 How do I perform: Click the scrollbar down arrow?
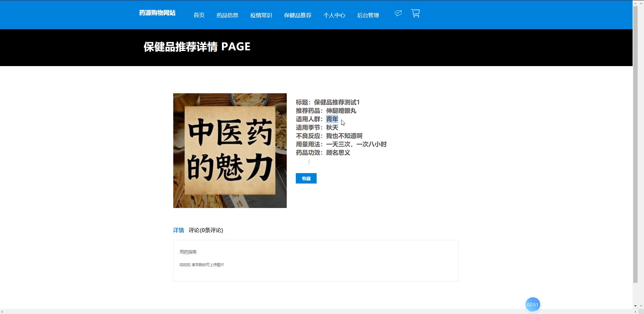(635, 306)
